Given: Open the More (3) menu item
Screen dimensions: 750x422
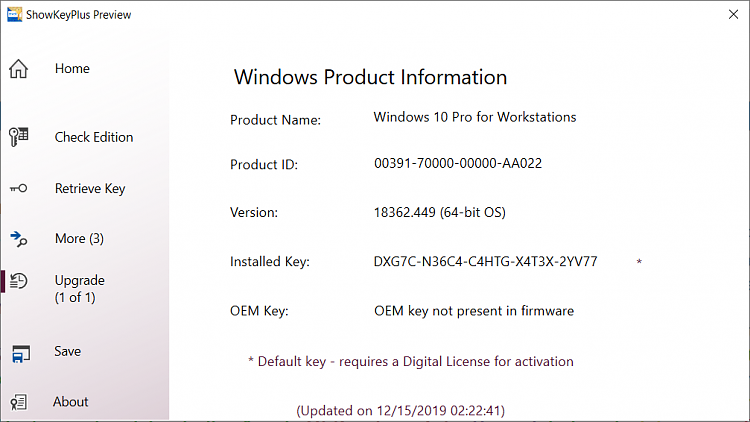Looking at the screenshot, I should (79, 238).
